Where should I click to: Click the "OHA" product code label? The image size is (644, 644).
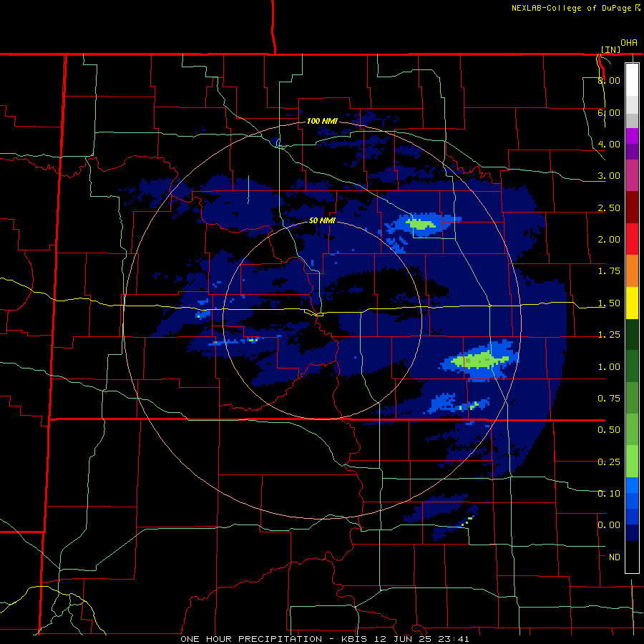pos(629,43)
